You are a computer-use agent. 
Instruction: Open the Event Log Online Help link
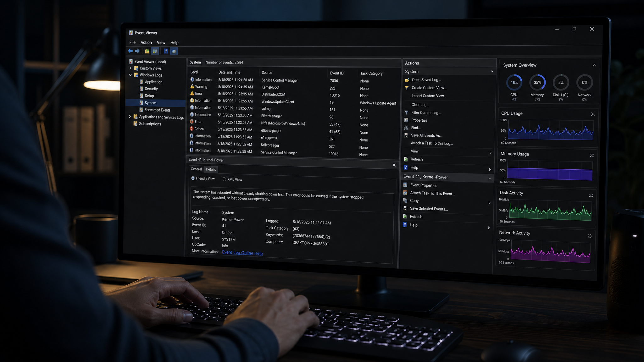click(242, 253)
